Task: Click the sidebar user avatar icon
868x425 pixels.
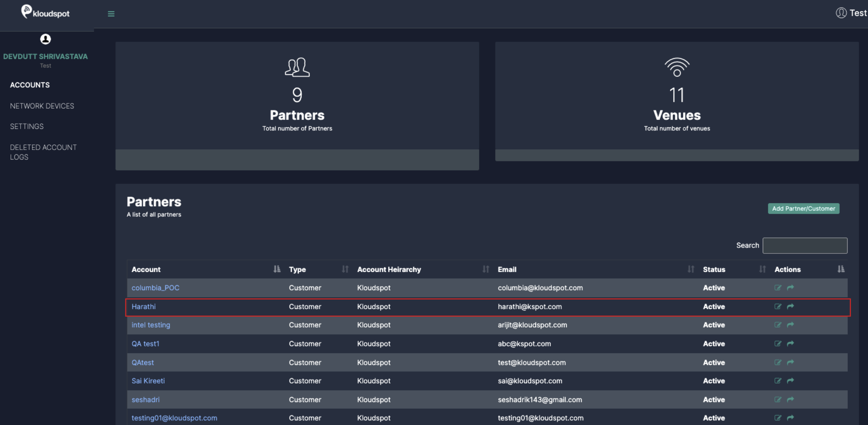Action: pos(45,39)
